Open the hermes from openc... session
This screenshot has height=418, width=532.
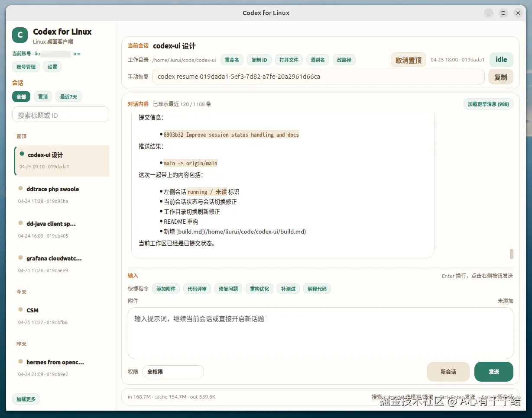(62, 368)
